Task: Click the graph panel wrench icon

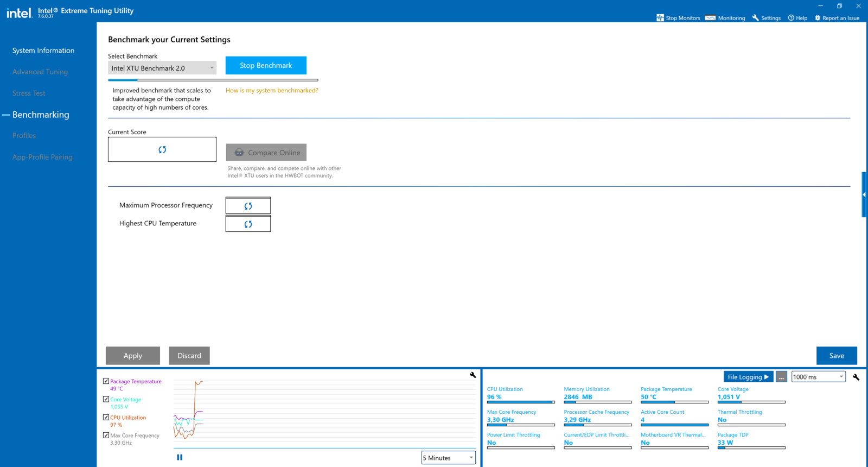Action: click(473, 375)
